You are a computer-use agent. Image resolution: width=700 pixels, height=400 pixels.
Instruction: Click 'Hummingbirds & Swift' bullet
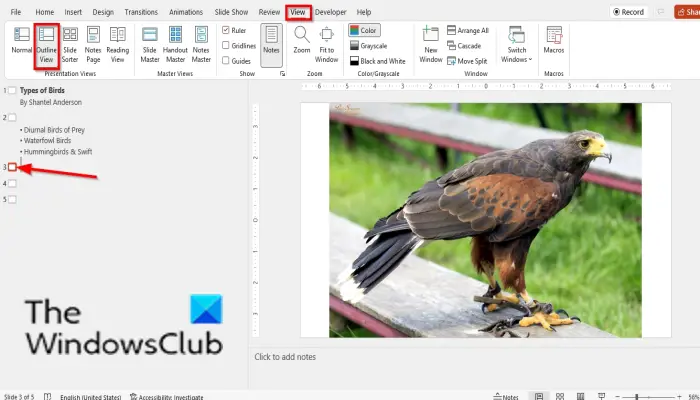58,152
